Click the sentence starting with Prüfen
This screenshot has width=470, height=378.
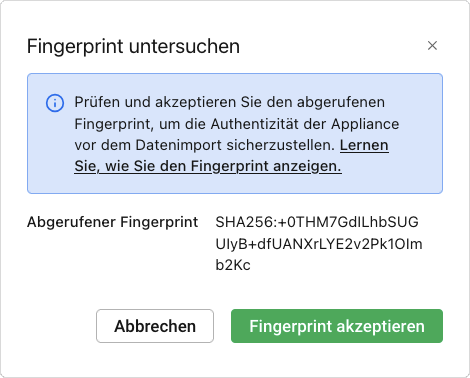coord(229,102)
